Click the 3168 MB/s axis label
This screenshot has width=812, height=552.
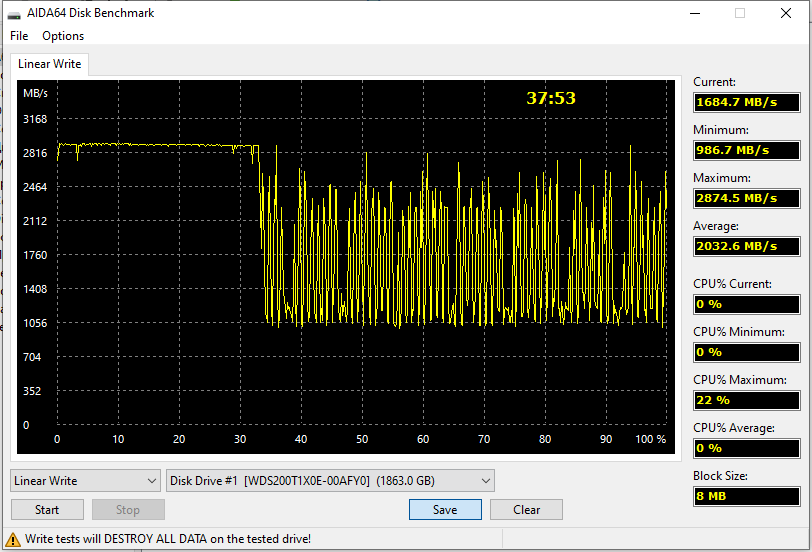click(x=35, y=119)
